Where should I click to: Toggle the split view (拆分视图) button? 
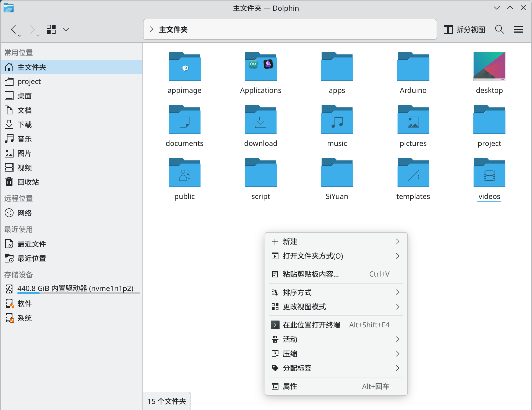464,29
